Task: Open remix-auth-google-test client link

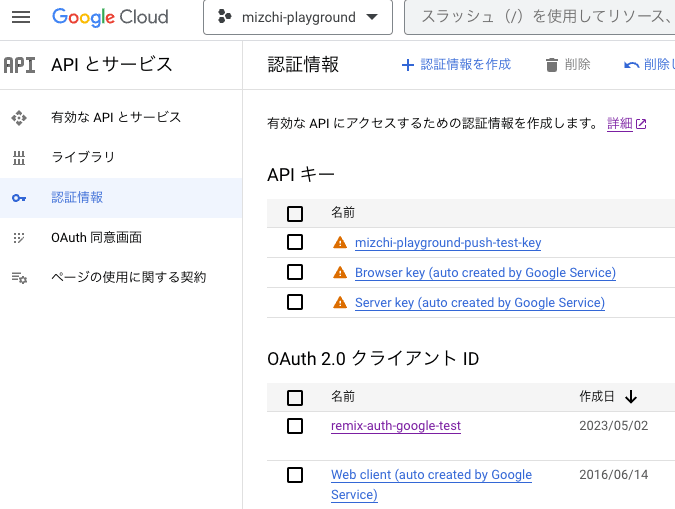Action: point(396,426)
